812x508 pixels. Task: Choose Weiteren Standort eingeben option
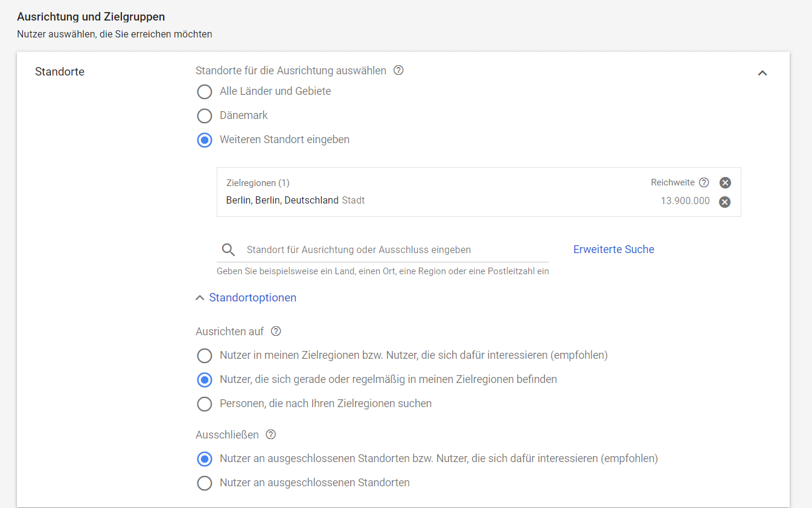(x=205, y=140)
